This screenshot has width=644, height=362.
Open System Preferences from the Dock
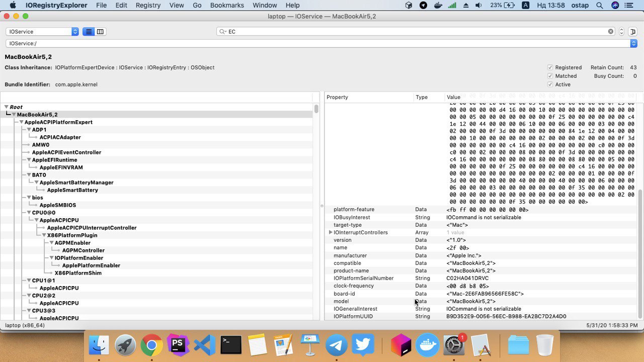coord(454,345)
